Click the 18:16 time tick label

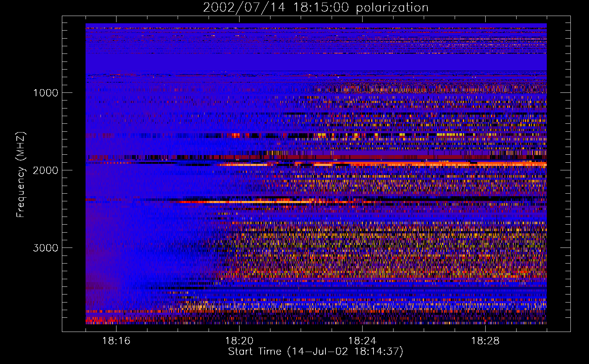(x=116, y=341)
